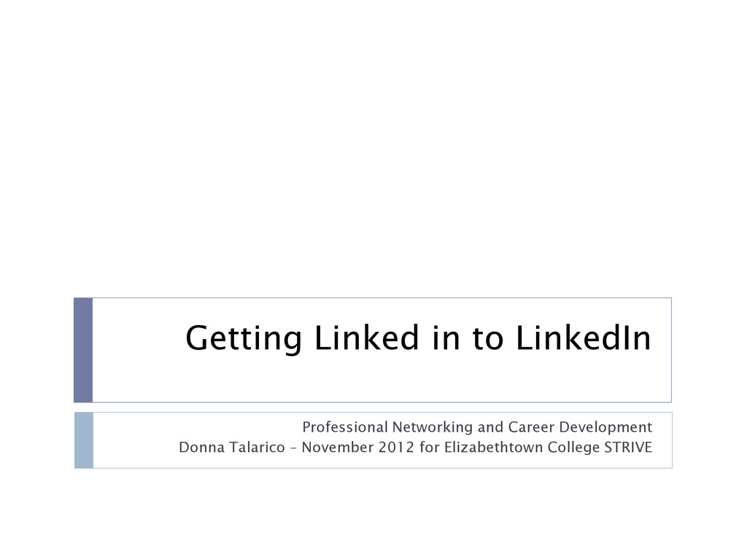Select the word "Getting" in the title
Viewport: 747px width, 560px height.
tap(244, 338)
